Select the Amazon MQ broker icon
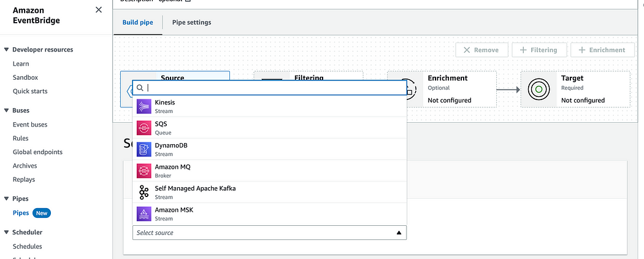644x259 pixels. pos(144,171)
